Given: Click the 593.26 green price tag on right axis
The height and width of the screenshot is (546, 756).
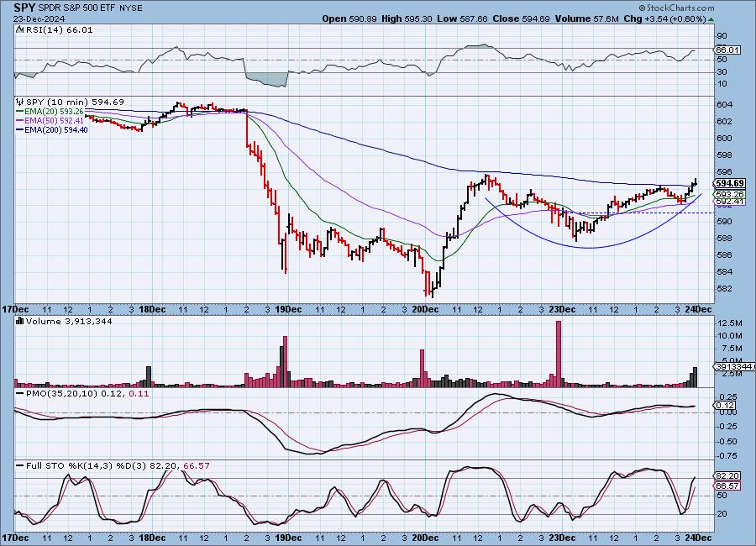Looking at the screenshot, I should [x=730, y=194].
